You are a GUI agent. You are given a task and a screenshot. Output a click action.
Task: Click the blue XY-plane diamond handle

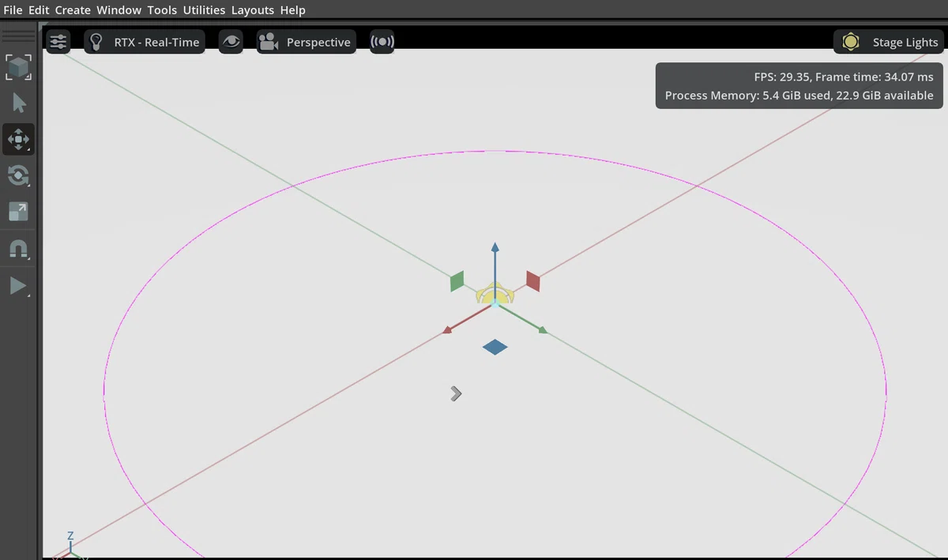[x=495, y=347]
